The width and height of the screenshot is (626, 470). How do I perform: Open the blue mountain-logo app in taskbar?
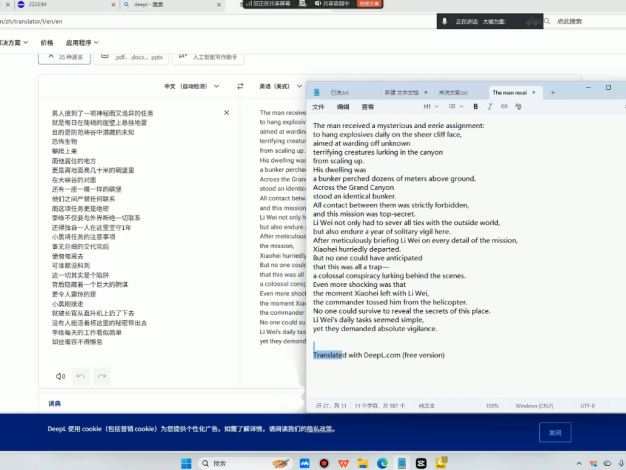point(304,463)
